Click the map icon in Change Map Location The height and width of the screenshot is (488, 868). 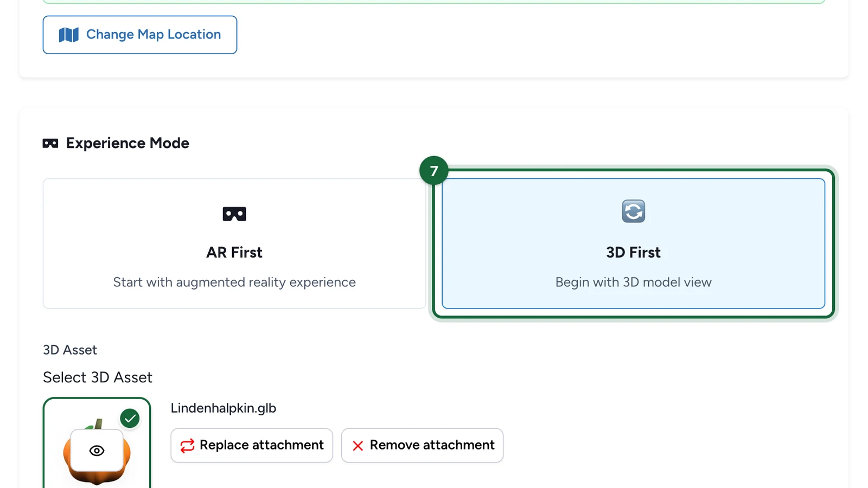pyautogui.click(x=69, y=35)
